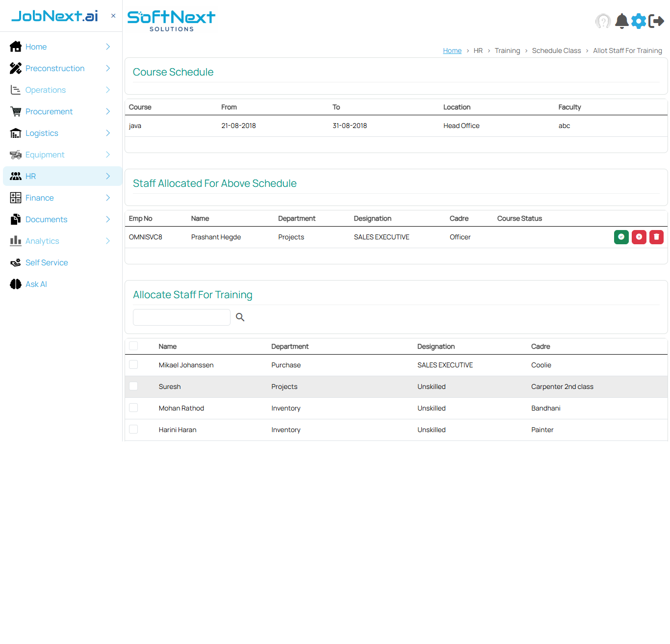Click the staff search input field

coord(181,317)
